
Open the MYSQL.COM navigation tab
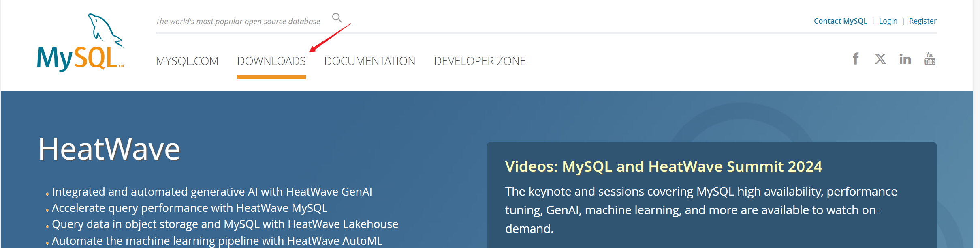[187, 61]
